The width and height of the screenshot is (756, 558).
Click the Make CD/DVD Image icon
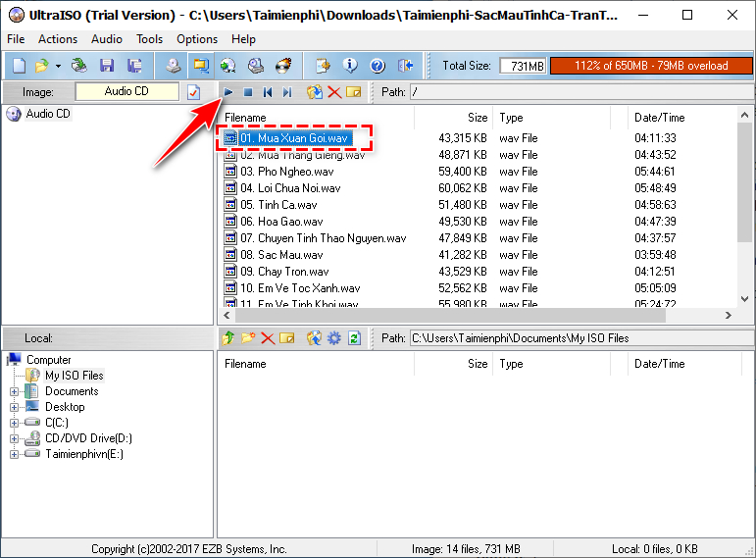pyautogui.click(x=174, y=66)
